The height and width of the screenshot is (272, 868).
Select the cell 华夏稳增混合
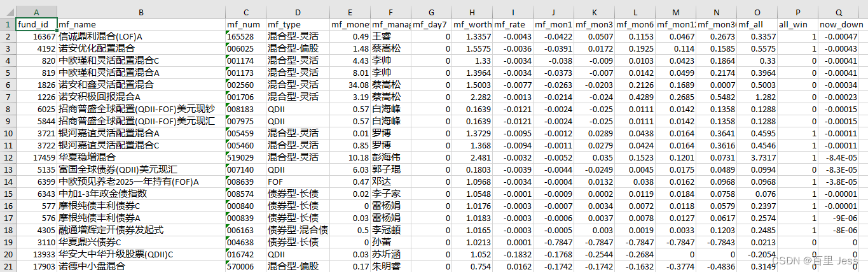click(141, 157)
